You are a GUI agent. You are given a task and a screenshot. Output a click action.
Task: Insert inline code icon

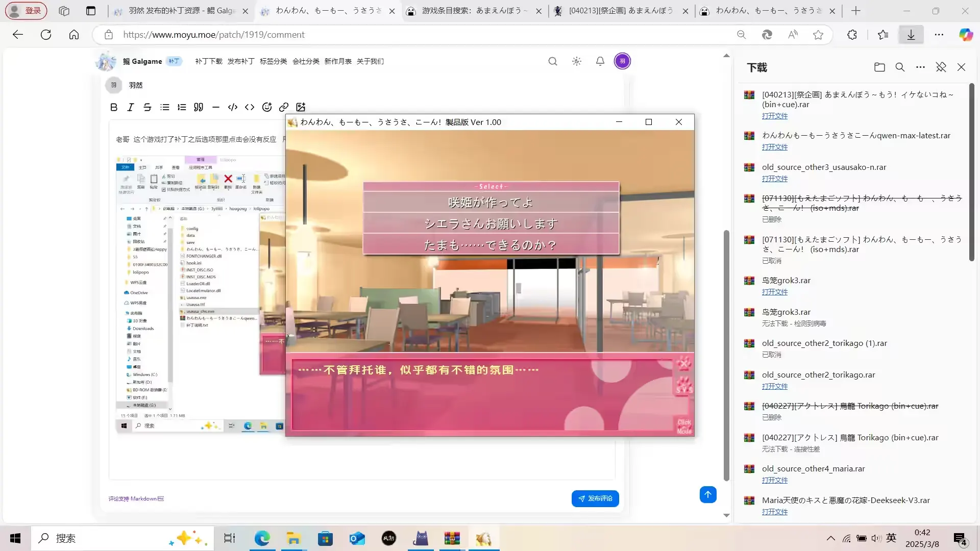(250, 107)
